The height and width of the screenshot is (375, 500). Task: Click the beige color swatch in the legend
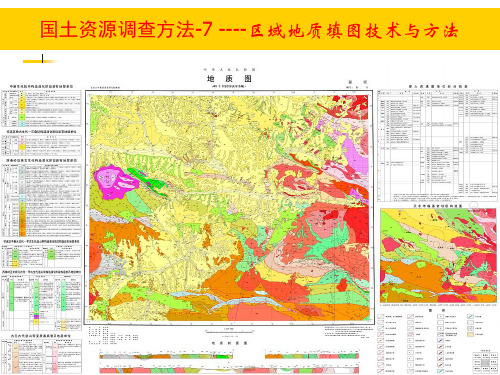click(470, 334)
